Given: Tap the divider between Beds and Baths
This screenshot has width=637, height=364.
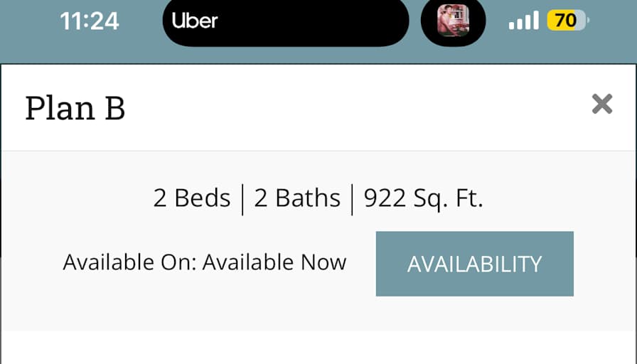Looking at the screenshot, I should point(242,200).
